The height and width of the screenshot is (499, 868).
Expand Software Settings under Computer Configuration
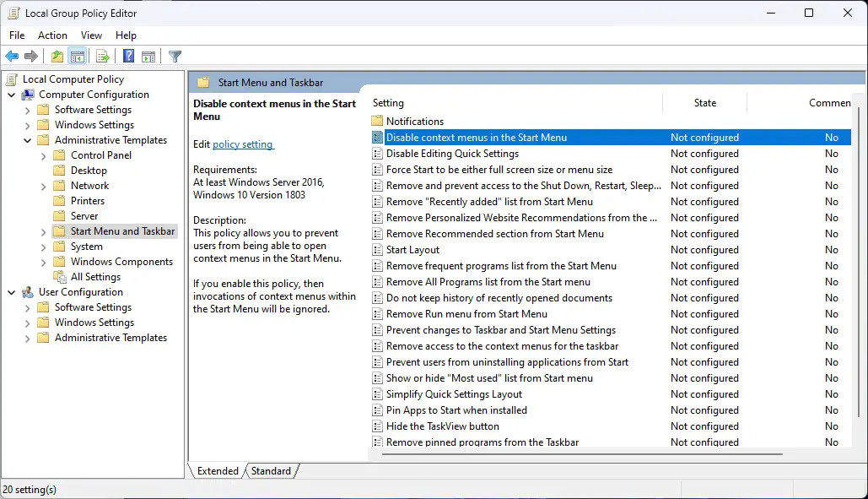[27, 111]
